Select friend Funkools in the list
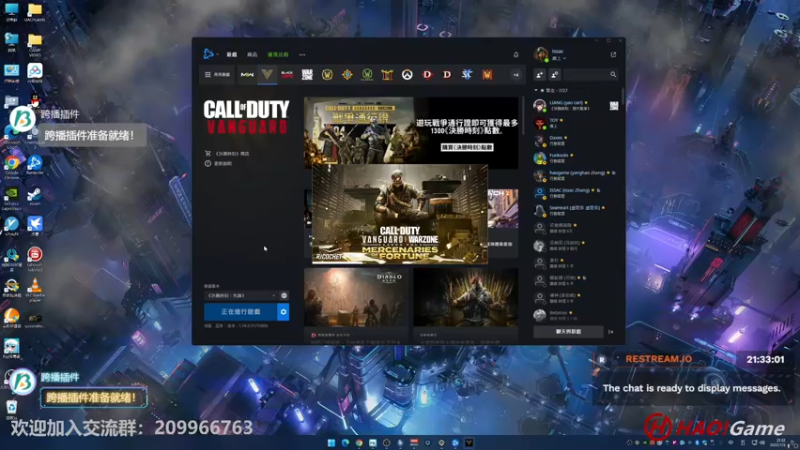The image size is (800, 450). (x=576, y=158)
